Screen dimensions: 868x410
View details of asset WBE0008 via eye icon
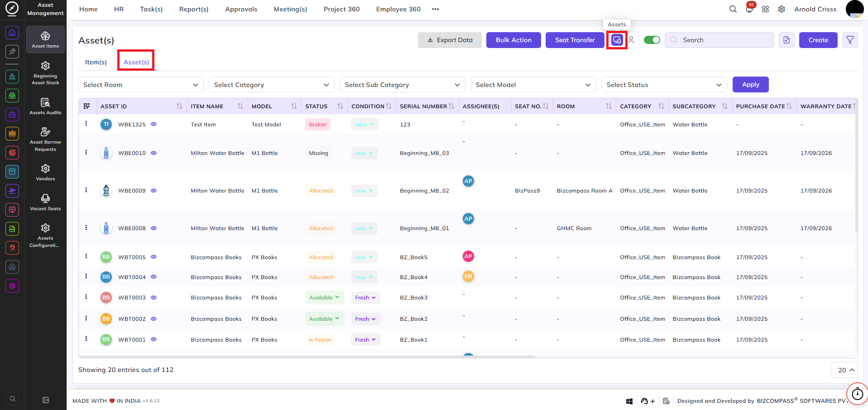153,228
